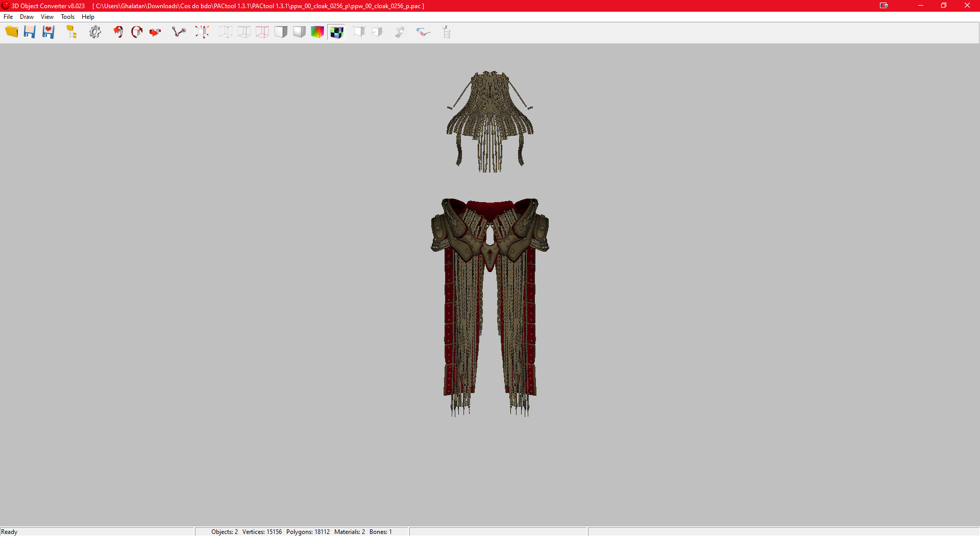Viewport: 980px width, 536px height.
Task: Click the red circular rotate arrow icon
Action: (x=137, y=32)
